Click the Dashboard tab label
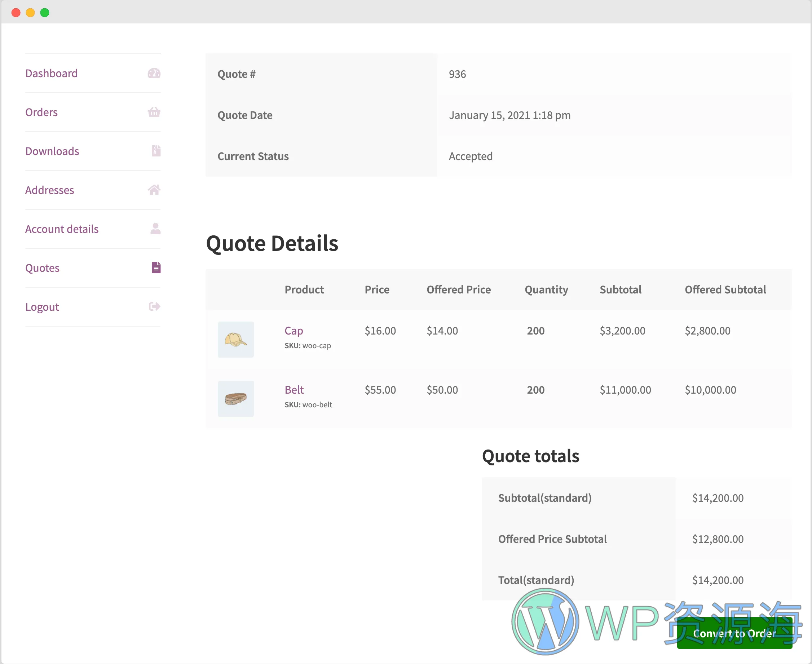Viewport: 812px width, 664px height. [x=51, y=72]
